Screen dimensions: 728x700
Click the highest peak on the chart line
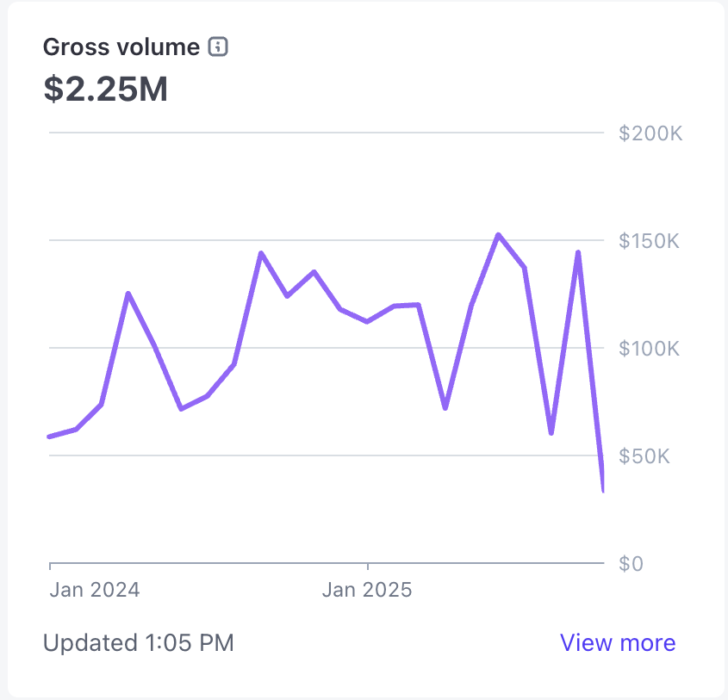click(x=498, y=234)
